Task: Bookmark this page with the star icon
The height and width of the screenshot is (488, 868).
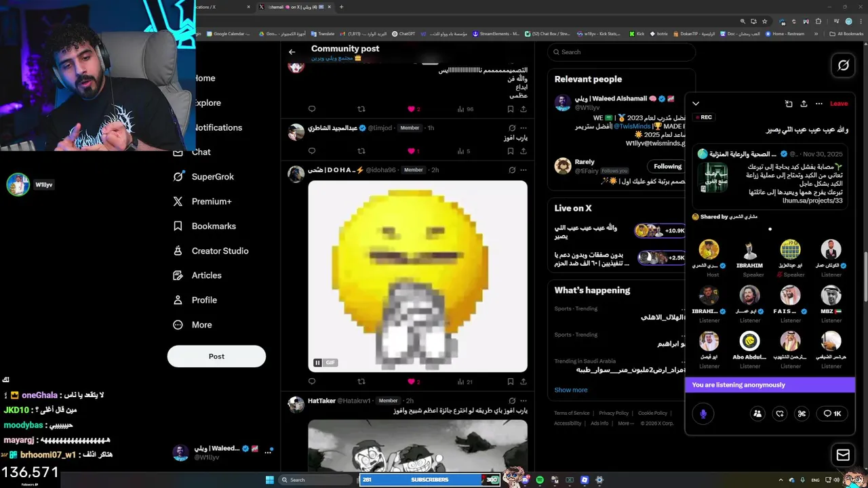Action: tap(764, 21)
